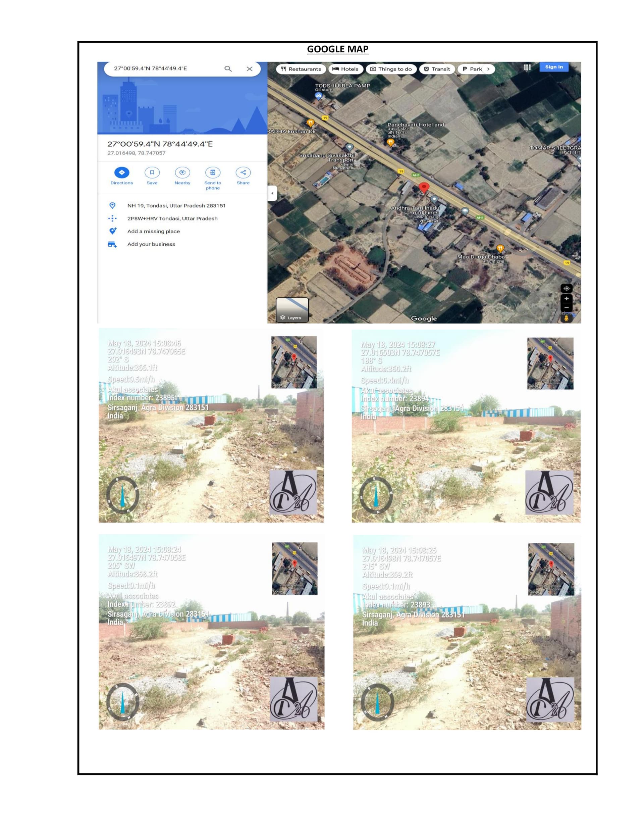Select the Hotels filter chip
The width and height of the screenshot is (644, 834).
tap(345, 69)
